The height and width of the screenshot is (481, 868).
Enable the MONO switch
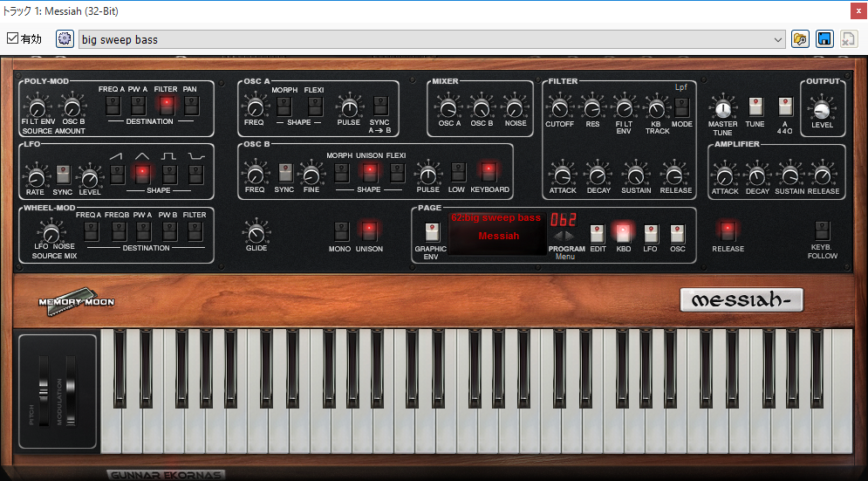pyautogui.click(x=341, y=231)
